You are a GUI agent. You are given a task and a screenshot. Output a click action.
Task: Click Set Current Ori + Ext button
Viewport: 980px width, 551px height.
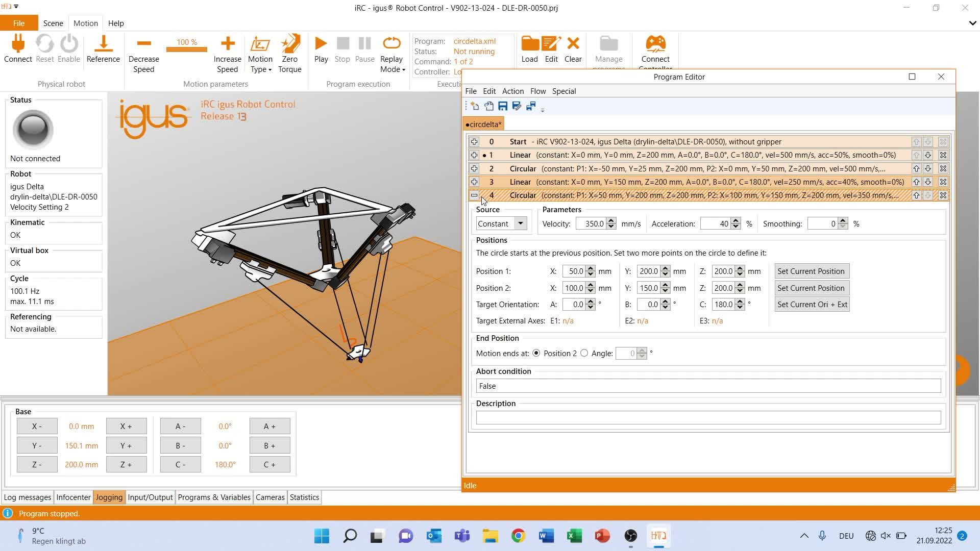[x=812, y=305]
